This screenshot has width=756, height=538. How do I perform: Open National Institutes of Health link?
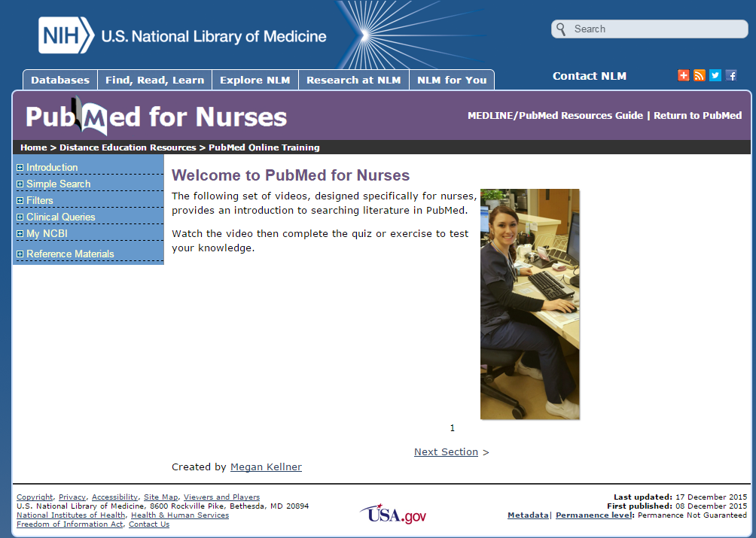[71, 515]
